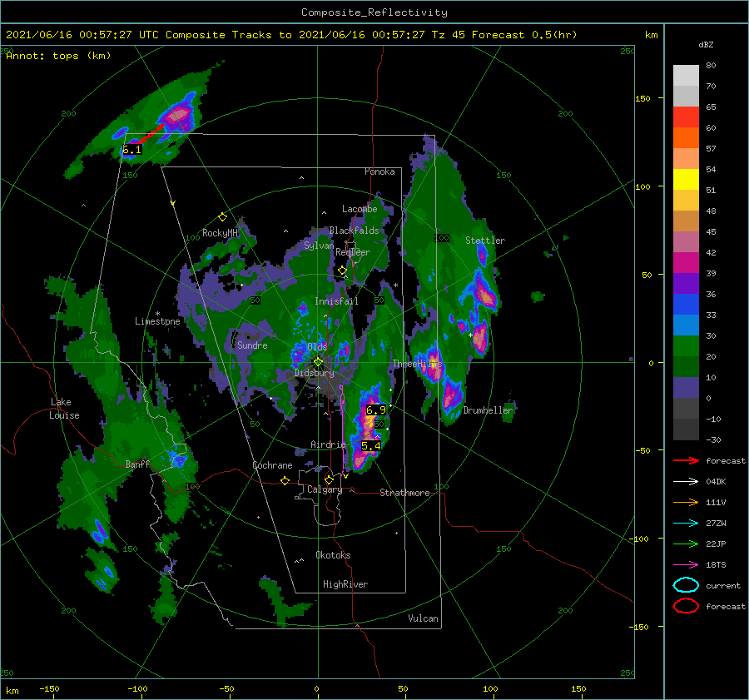Click the dBZ legend heading
The height and width of the screenshot is (700, 749).
click(706, 44)
